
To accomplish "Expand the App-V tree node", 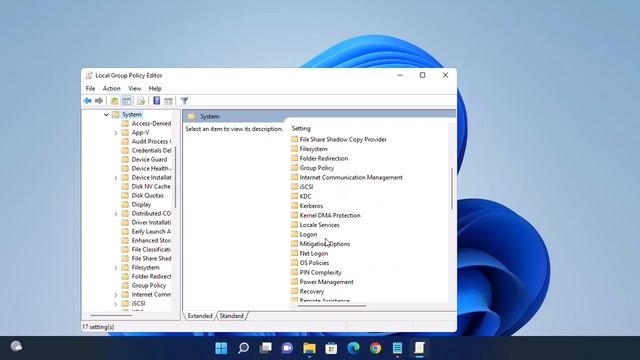I will pos(116,133).
